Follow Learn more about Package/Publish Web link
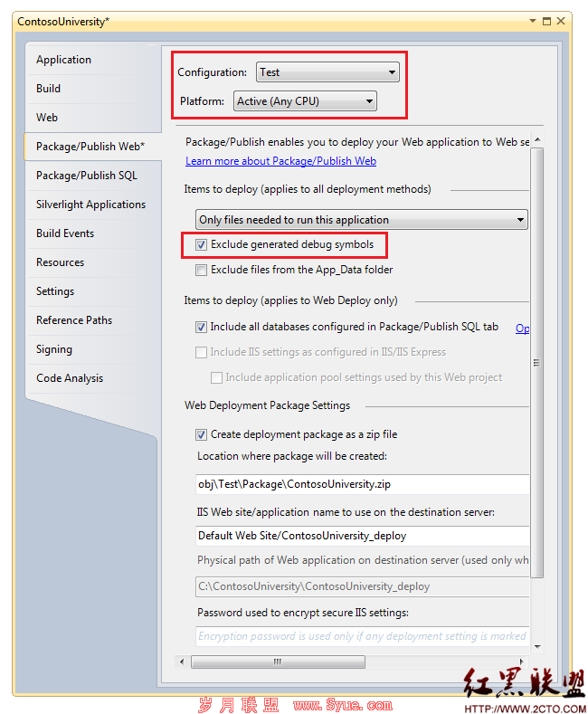 pos(280,161)
